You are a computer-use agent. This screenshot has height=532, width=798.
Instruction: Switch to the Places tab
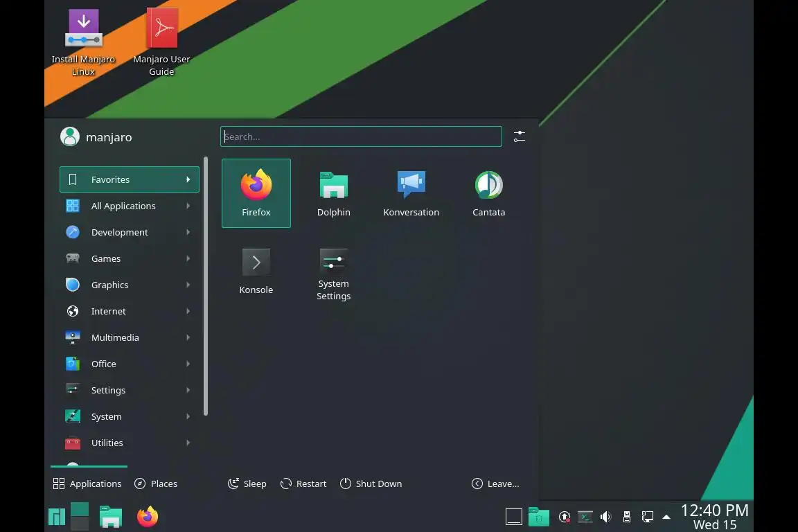(156, 484)
